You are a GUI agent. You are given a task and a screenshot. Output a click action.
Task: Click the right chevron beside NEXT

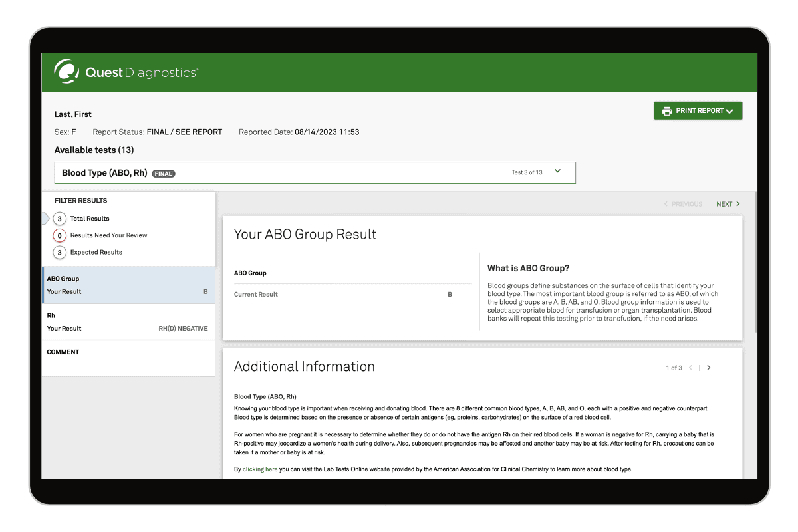point(737,204)
